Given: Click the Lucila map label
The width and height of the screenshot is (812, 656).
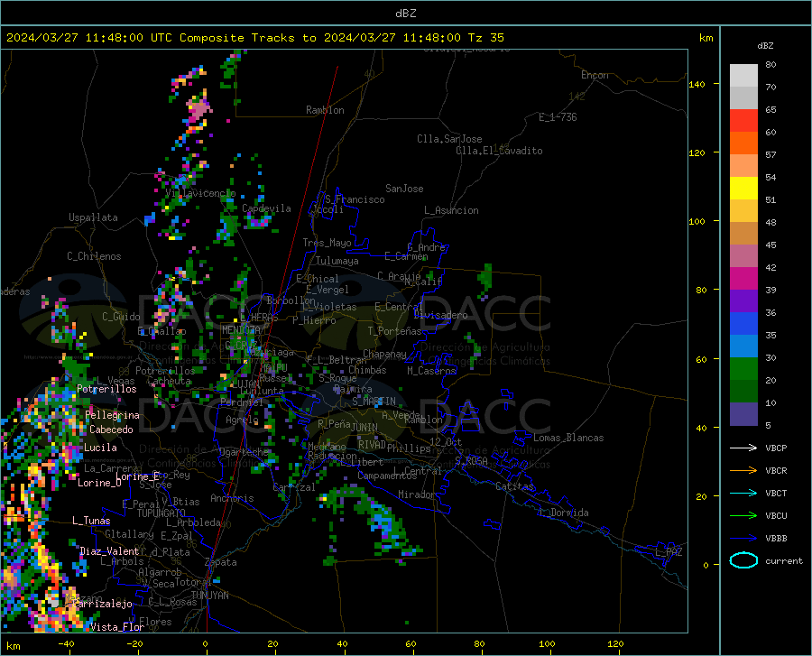Looking at the screenshot, I should click(x=100, y=448).
